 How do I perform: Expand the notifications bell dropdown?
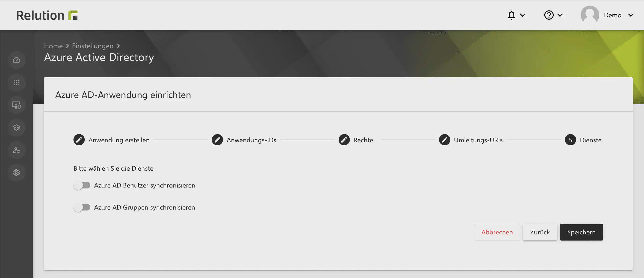click(x=516, y=15)
